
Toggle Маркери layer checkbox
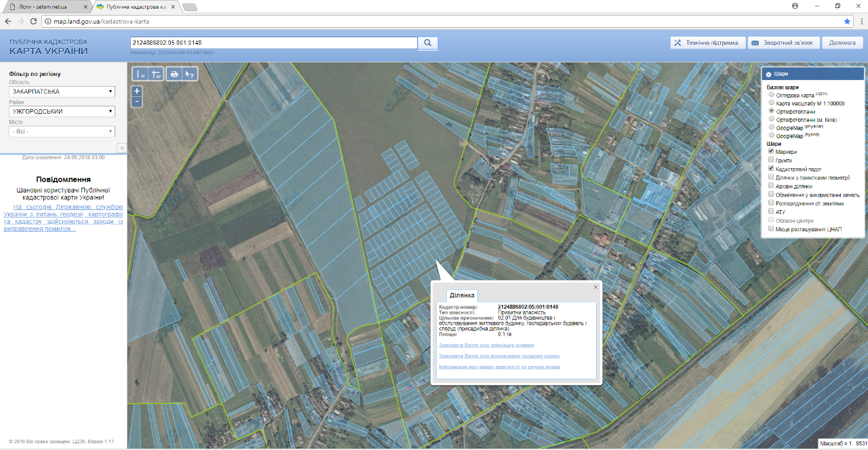(772, 152)
